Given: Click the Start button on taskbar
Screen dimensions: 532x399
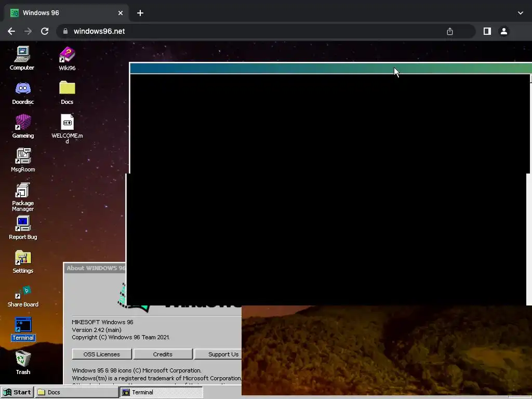Looking at the screenshot, I should pyautogui.click(x=17, y=392).
